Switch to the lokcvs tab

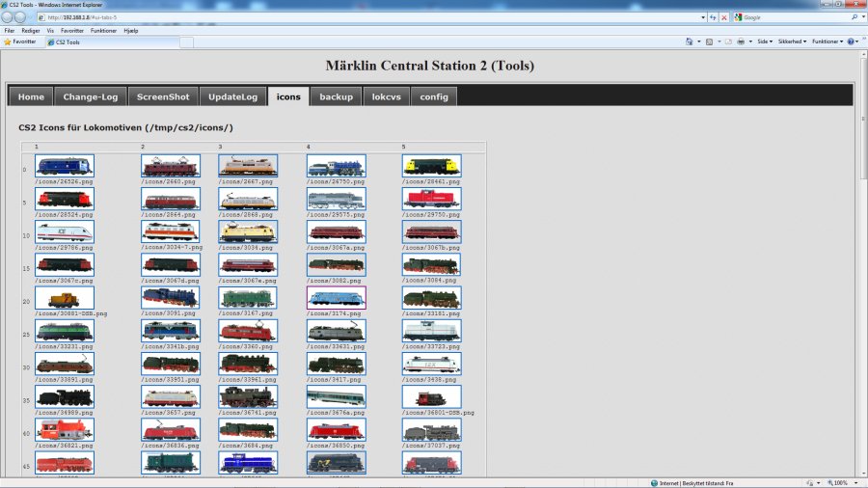coord(386,96)
